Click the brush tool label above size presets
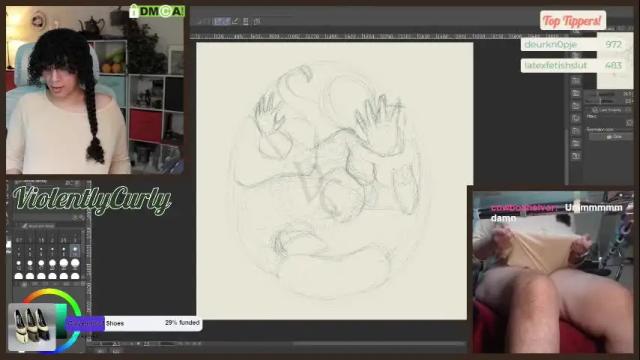640x360 pixels. pyautogui.click(x=39, y=226)
